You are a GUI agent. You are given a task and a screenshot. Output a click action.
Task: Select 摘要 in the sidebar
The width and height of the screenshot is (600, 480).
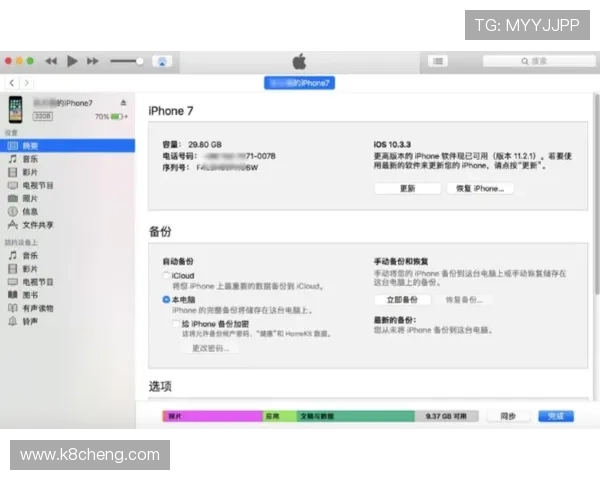[x=67, y=145]
